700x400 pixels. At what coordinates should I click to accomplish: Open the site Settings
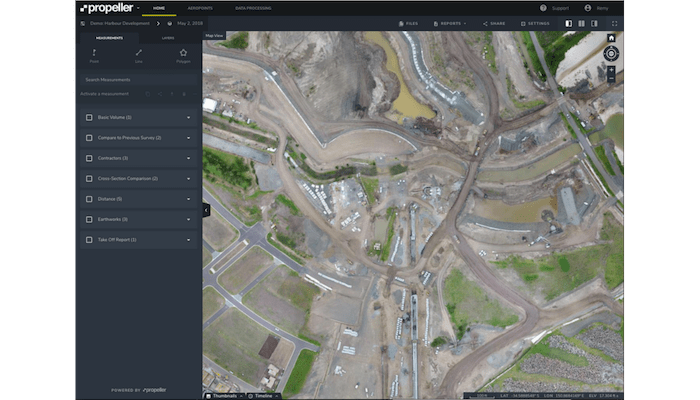(x=535, y=24)
